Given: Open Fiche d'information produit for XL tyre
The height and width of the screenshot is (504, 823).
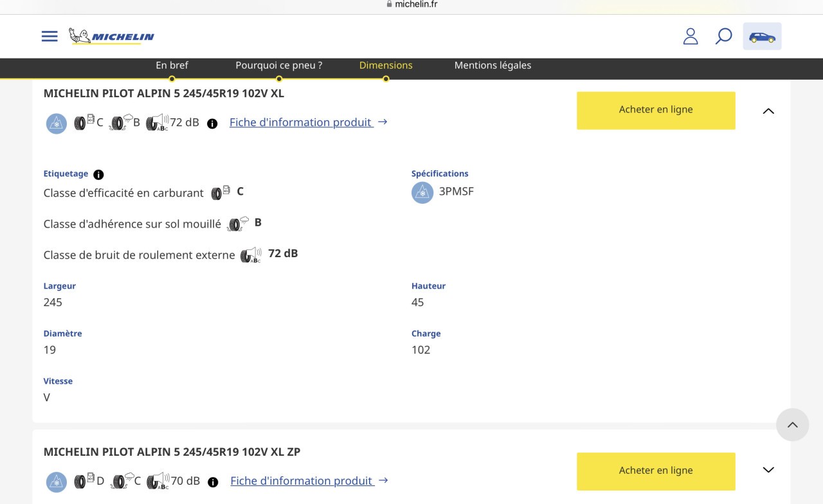Looking at the screenshot, I should point(308,122).
